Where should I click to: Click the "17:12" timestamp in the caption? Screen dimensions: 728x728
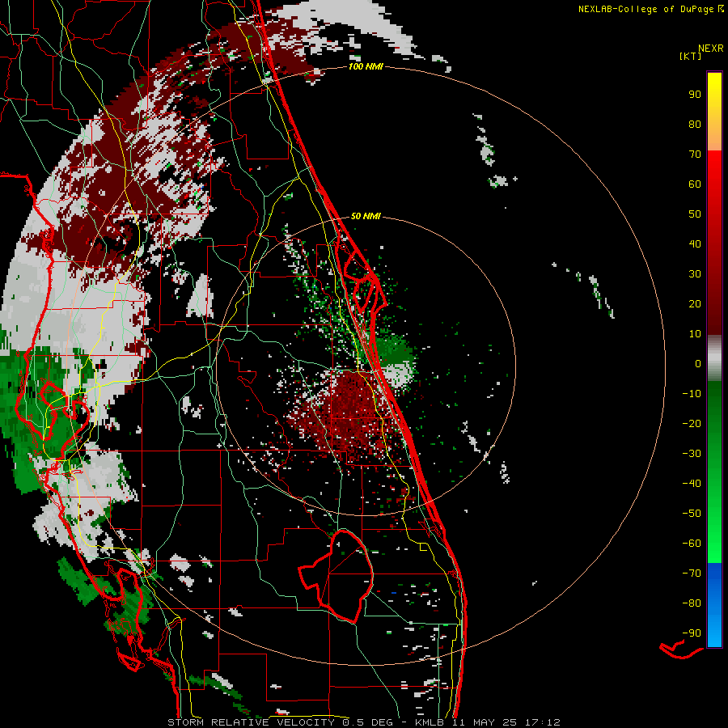point(542,722)
